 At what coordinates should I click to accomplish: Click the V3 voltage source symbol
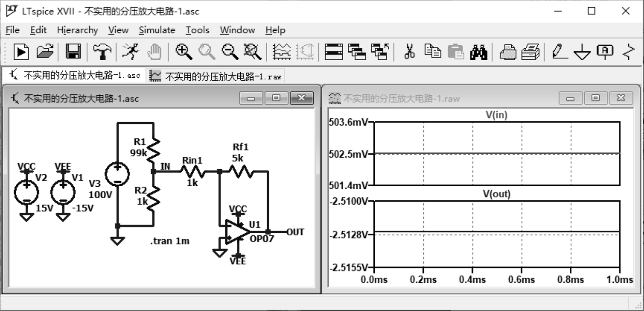click(118, 174)
